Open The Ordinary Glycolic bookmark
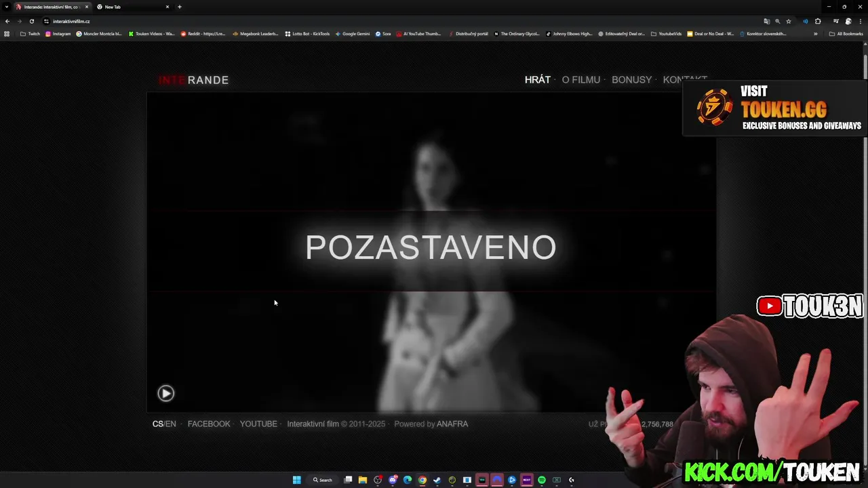Image resolution: width=868 pixels, height=488 pixels. coord(517,33)
